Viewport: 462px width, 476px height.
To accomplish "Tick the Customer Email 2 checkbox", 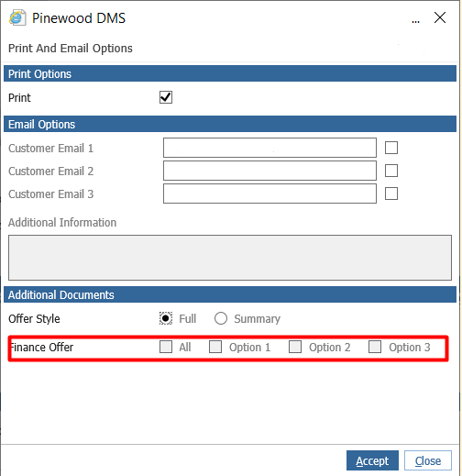I will pyautogui.click(x=391, y=171).
